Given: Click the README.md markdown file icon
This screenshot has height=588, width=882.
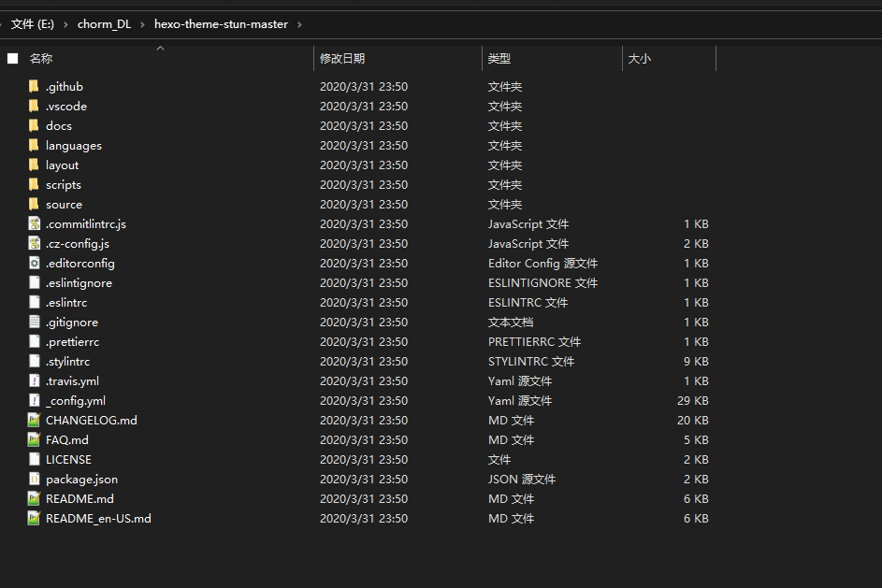Looking at the screenshot, I should 35,499.
